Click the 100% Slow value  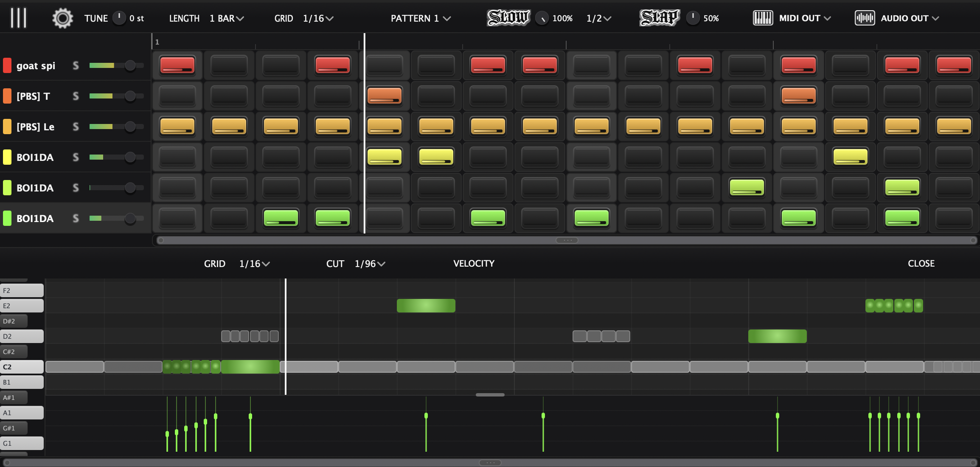(562, 18)
